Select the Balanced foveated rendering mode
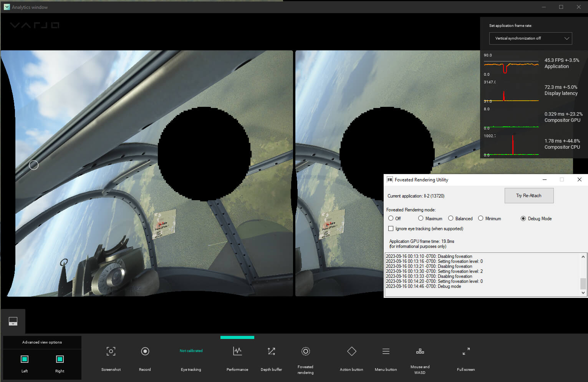Viewport: 588px width, 382px height. [451, 218]
